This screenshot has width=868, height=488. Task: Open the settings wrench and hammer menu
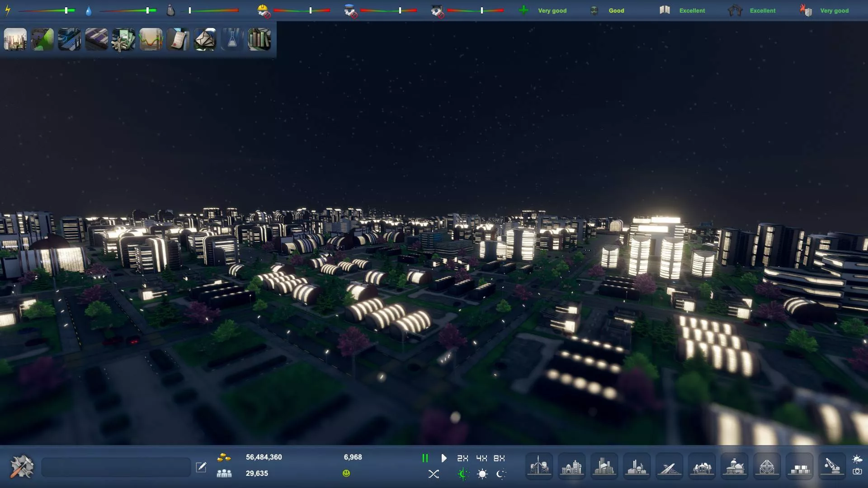click(x=22, y=466)
